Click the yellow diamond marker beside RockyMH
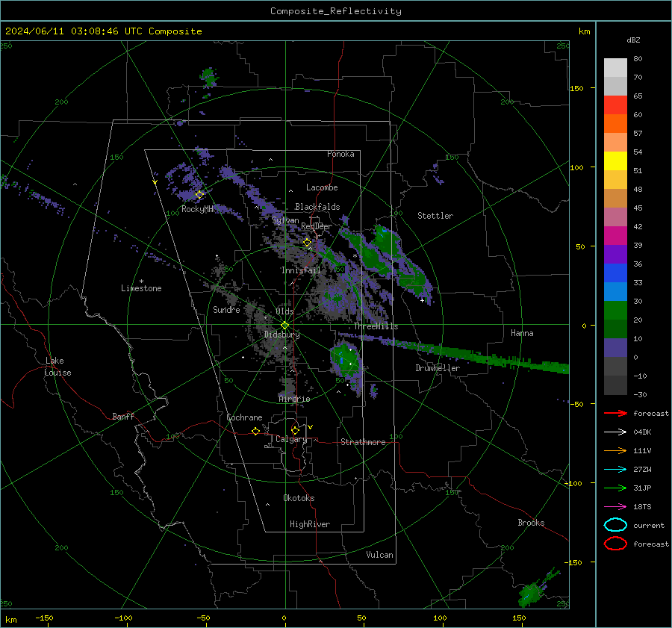The image size is (672, 628). (199, 194)
